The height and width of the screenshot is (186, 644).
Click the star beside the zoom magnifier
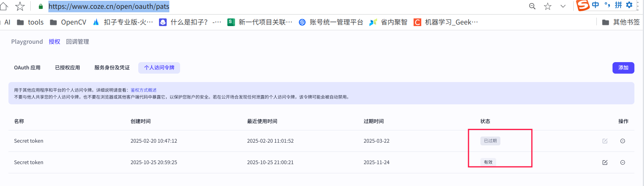[548, 6]
